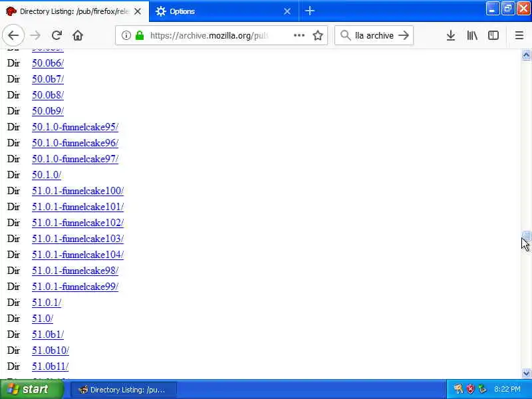This screenshot has width=532, height=399.
Task: Select the Directory Listing tab
Action: pos(74,11)
